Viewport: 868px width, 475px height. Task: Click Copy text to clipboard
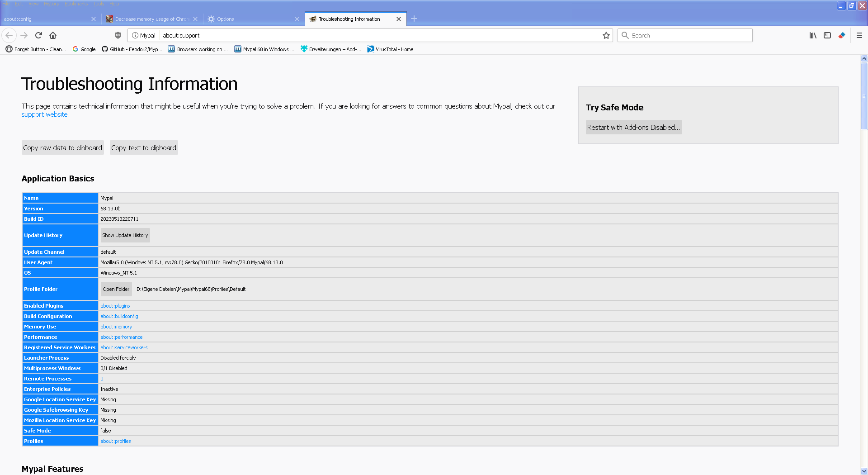(x=144, y=147)
